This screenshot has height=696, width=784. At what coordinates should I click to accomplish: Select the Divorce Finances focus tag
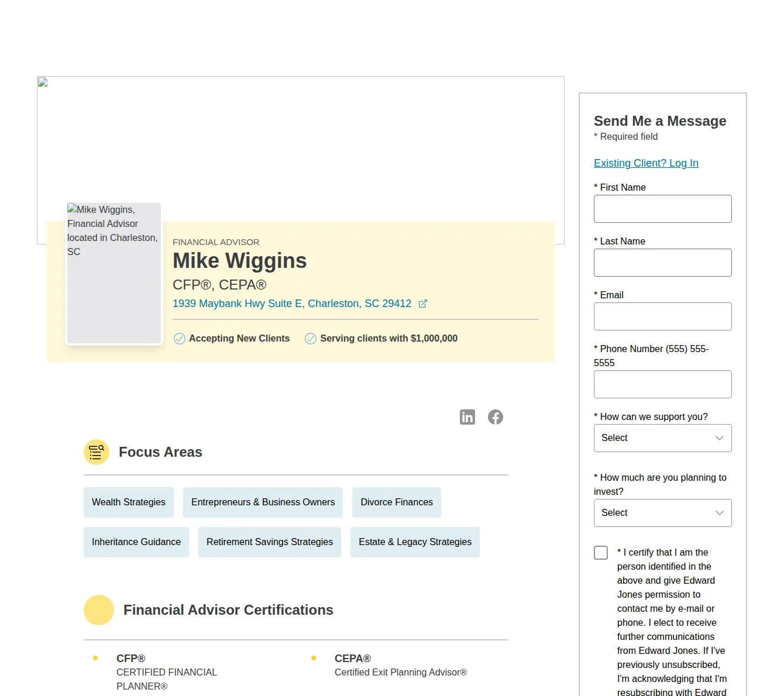click(397, 502)
